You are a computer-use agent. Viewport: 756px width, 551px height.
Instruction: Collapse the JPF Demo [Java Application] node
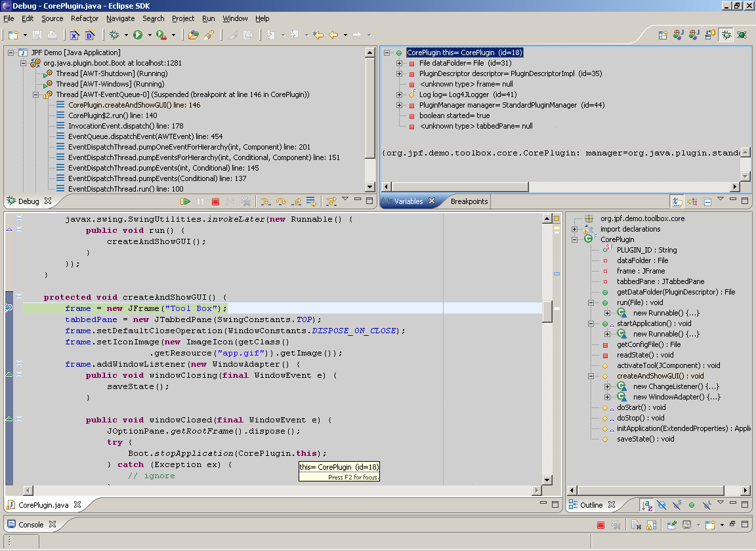pyautogui.click(x=10, y=52)
